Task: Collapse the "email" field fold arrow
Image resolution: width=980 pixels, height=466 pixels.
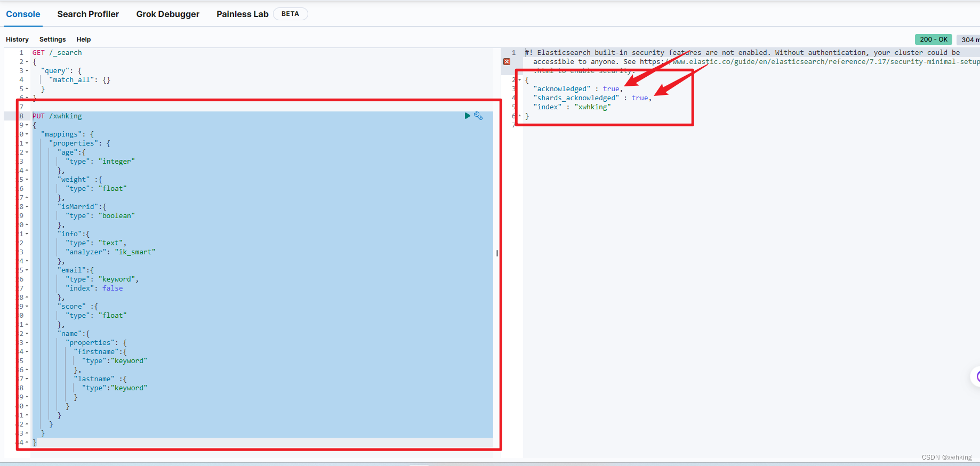Action: [27, 270]
